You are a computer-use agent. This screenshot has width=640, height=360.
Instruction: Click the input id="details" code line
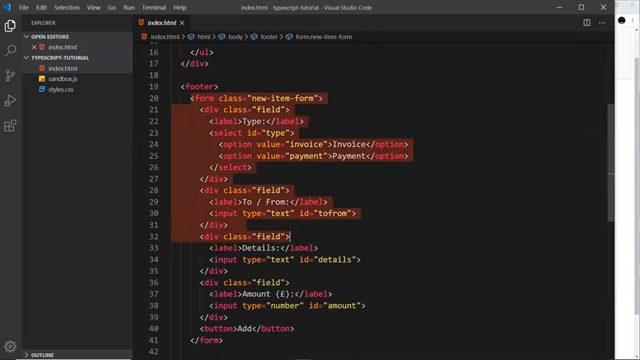coord(285,260)
